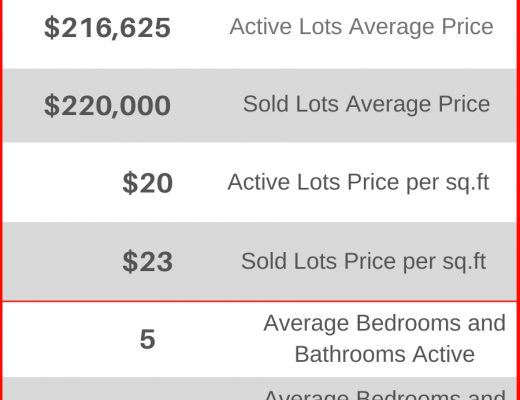The image size is (520, 400).
Task: Click the partially cut-off bottom Average Bedrooms label
Action: point(385,395)
